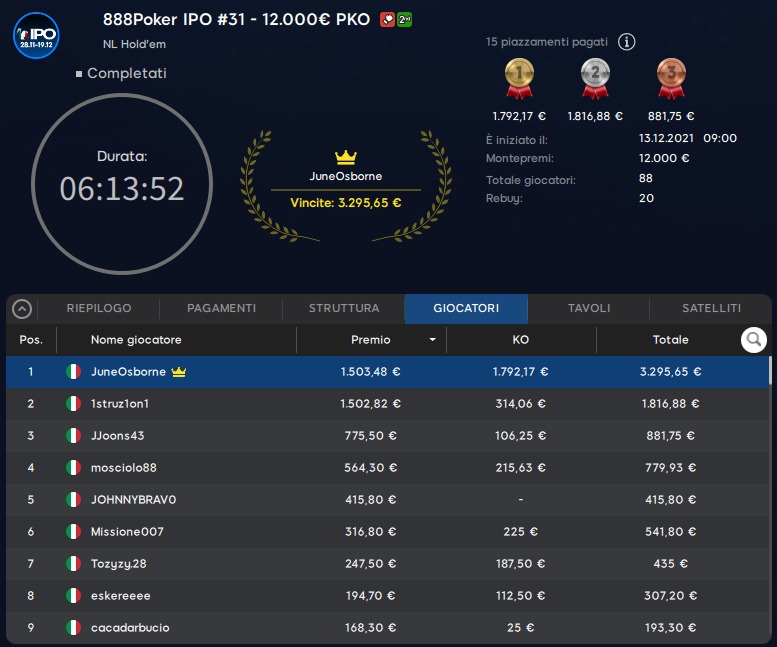Screen dimensions: 777x647
Task: Click the 314,06 € KO cell
Action: (x=520, y=403)
